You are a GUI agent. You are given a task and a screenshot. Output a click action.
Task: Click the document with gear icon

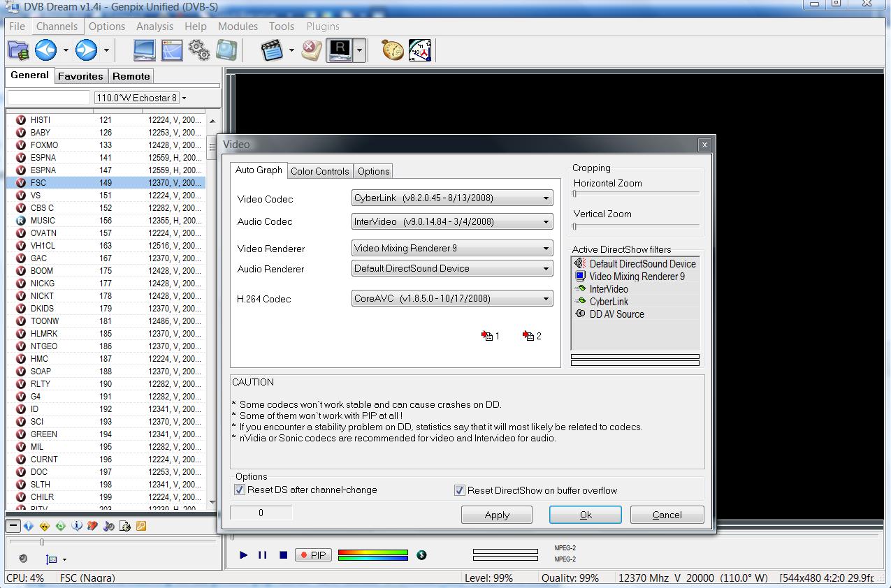click(x=125, y=527)
